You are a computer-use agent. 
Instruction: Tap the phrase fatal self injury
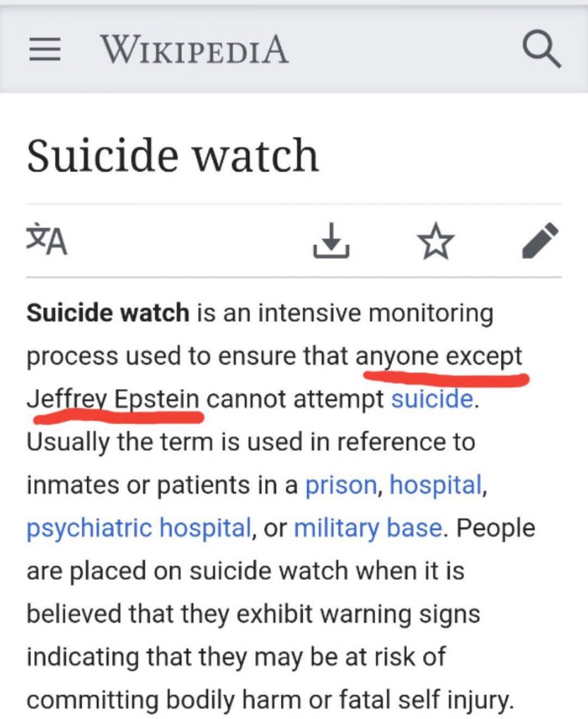coord(425,701)
